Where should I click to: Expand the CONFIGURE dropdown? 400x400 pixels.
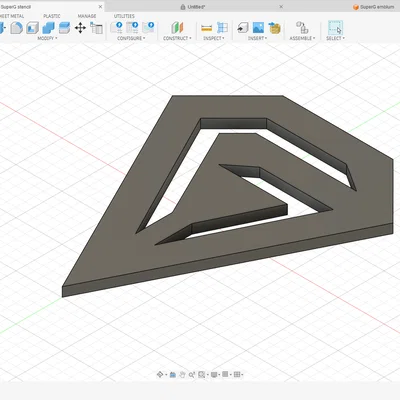(x=131, y=38)
